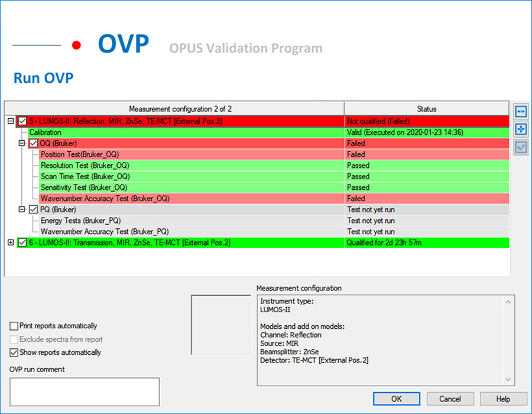
Task: Click the OK button
Action: click(x=396, y=399)
